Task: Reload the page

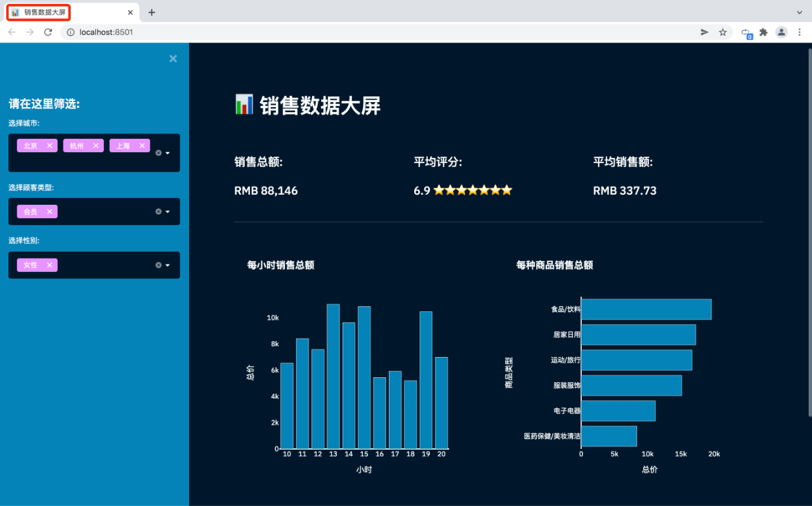Action: pyautogui.click(x=48, y=32)
